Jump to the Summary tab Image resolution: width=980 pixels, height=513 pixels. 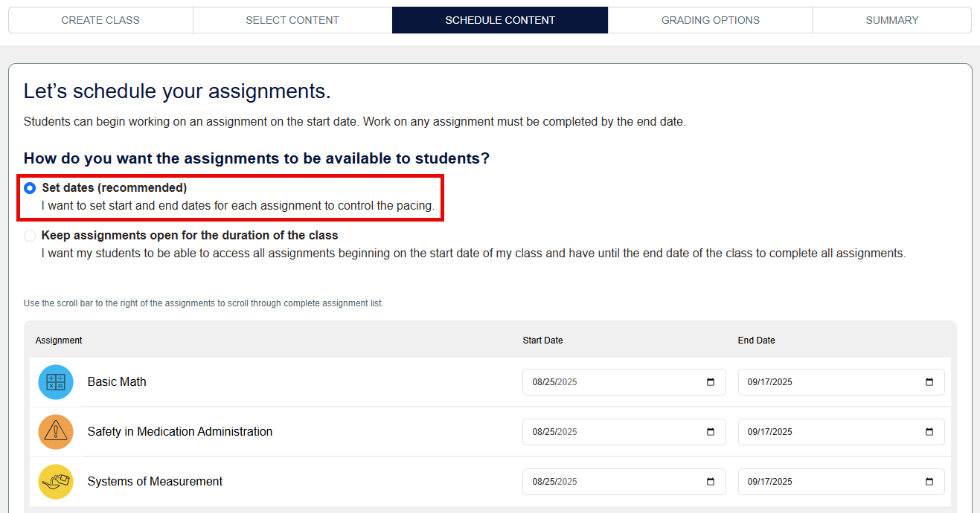[892, 20]
